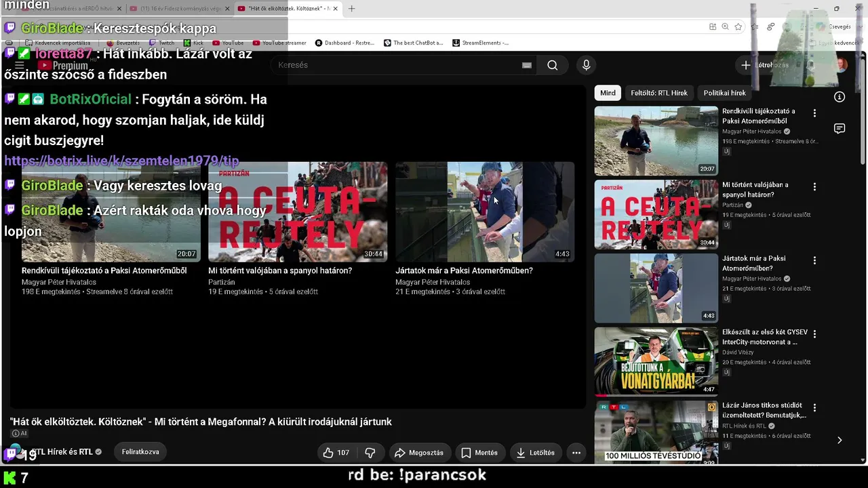Open sidebar title Lázár János titkos stúdiót
The height and width of the screenshot is (488, 868).
tap(764, 410)
